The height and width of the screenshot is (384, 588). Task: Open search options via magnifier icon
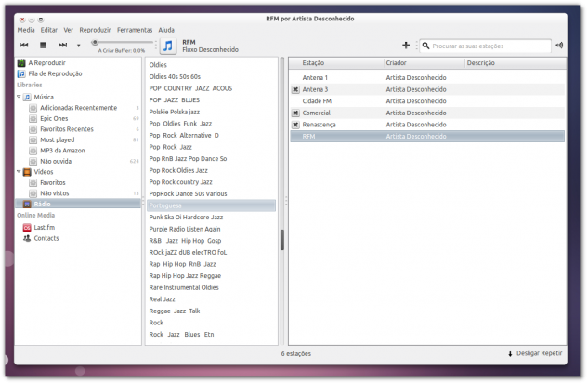point(425,46)
